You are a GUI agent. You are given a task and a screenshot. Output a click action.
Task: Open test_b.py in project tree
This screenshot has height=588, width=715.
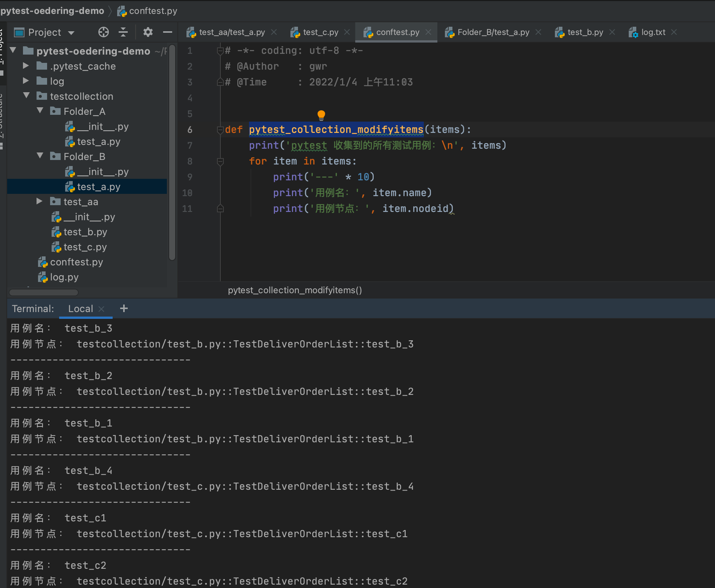[x=85, y=232]
